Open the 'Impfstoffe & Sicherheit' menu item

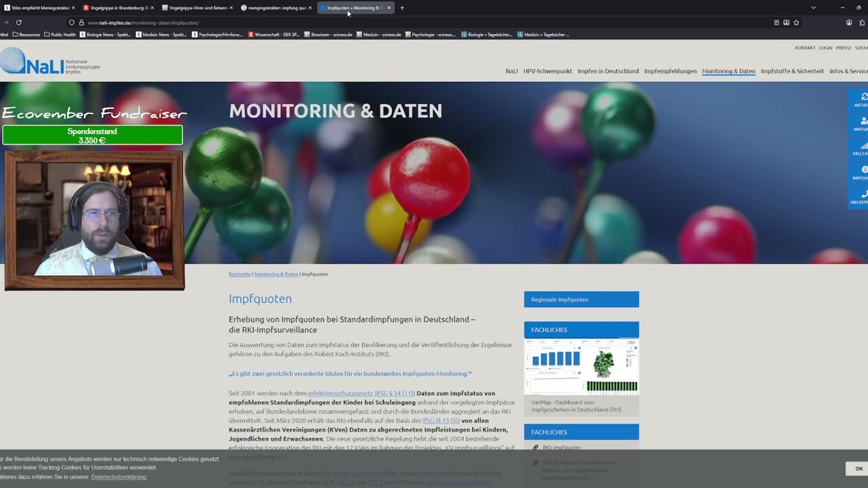pyautogui.click(x=792, y=71)
